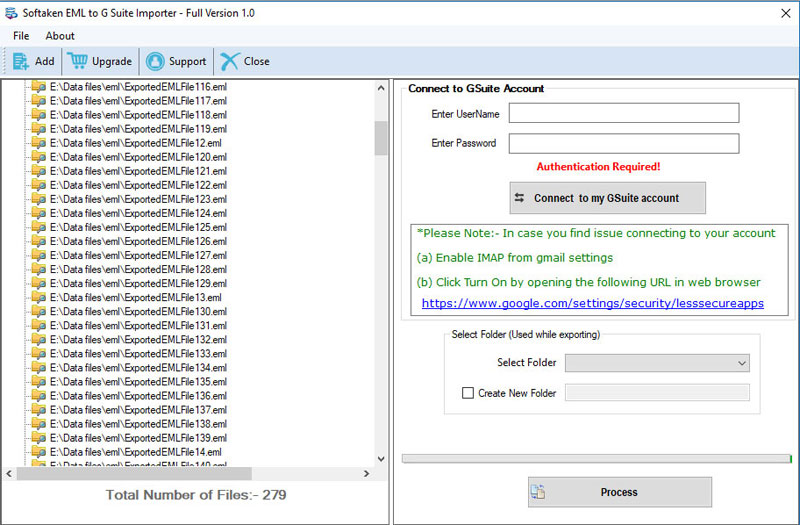The image size is (800, 525).
Task: Click folder icon beside ExportedEMLFile117.eml
Action: (38, 101)
